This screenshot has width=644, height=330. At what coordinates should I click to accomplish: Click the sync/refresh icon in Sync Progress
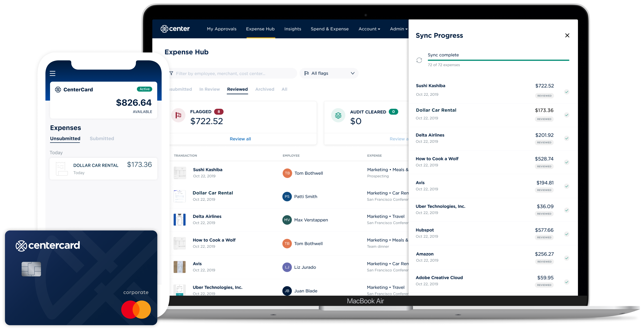tap(419, 60)
